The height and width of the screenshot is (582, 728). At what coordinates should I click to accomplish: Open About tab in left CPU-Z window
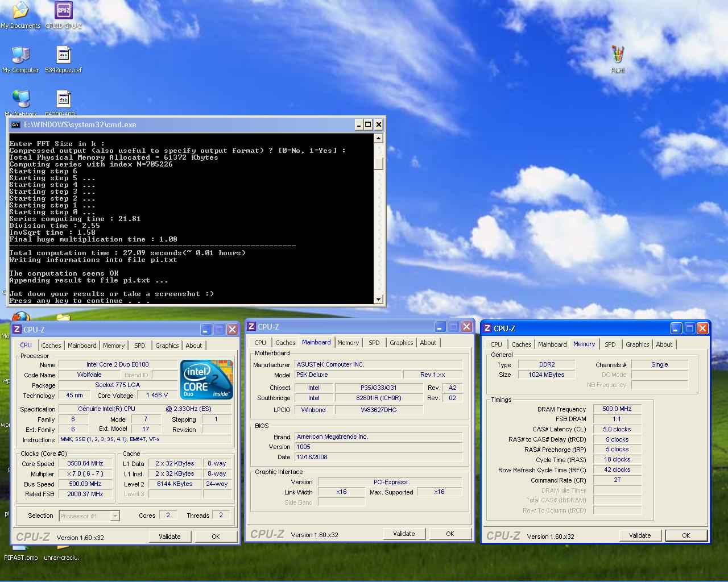[x=194, y=346]
